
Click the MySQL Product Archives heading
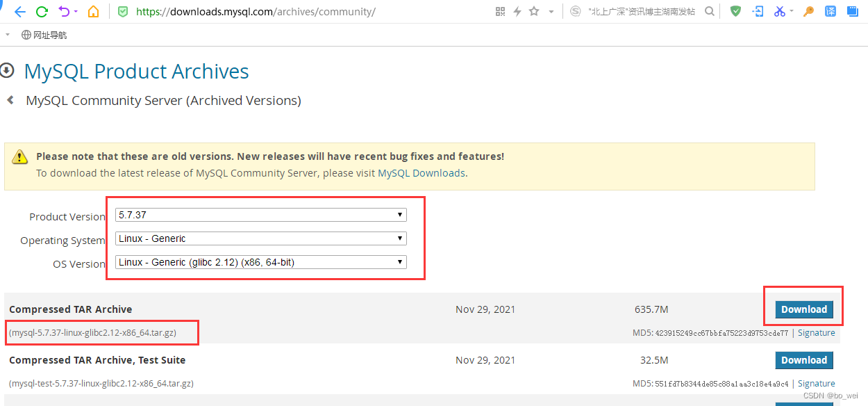coord(136,72)
